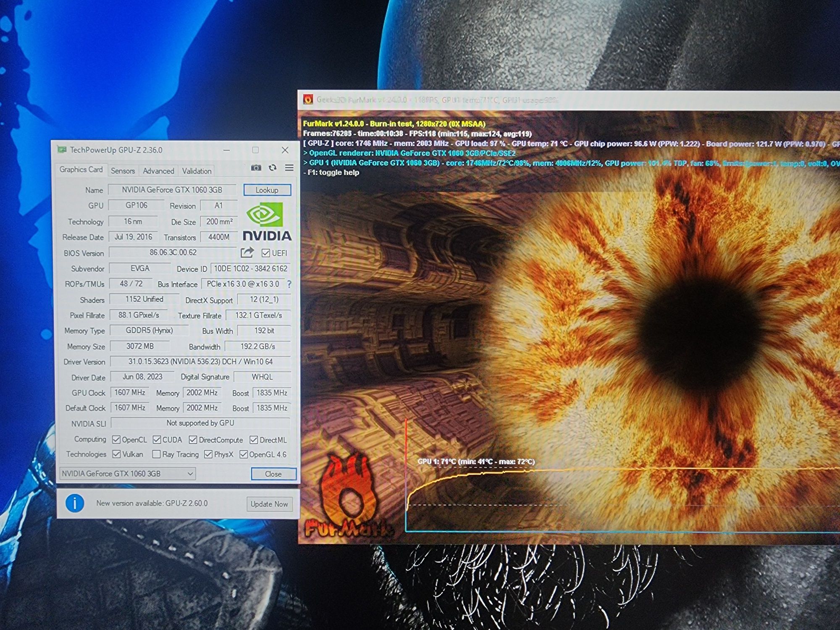Click the Memory Size value 3072 MB
840x630 pixels.
click(x=140, y=346)
